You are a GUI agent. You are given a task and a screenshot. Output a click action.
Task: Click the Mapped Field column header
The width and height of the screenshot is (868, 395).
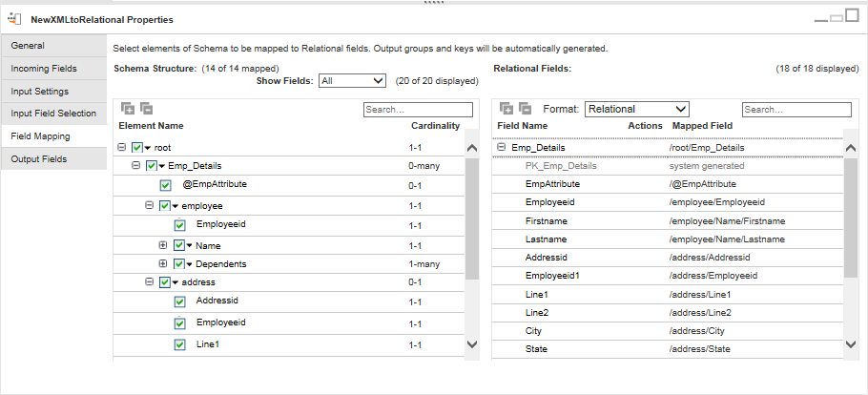click(x=702, y=126)
